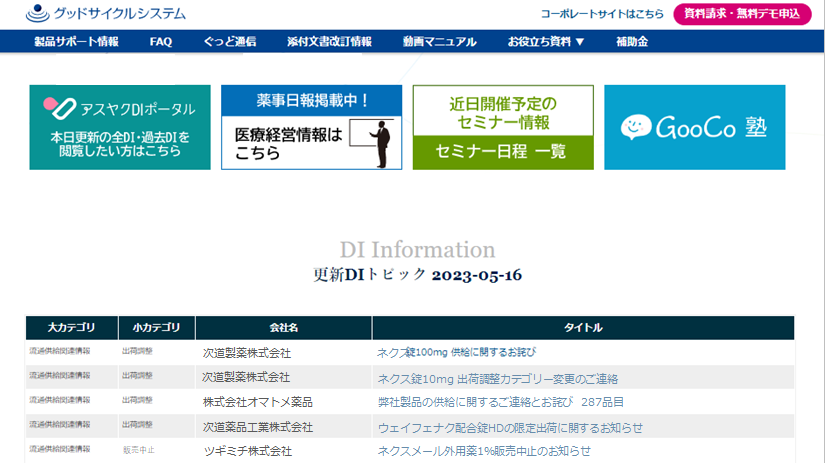825x463 pixels.
Task: Click 資料請求・無料デモ申込 button
Action: 742,14
